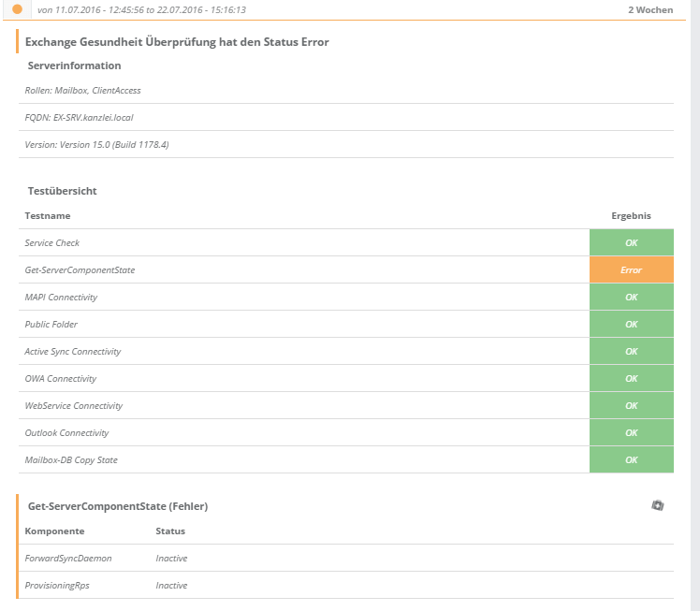The image size is (700, 611).
Task: Select the Get-ServerComponentState test row
Action: coord(80,269)
